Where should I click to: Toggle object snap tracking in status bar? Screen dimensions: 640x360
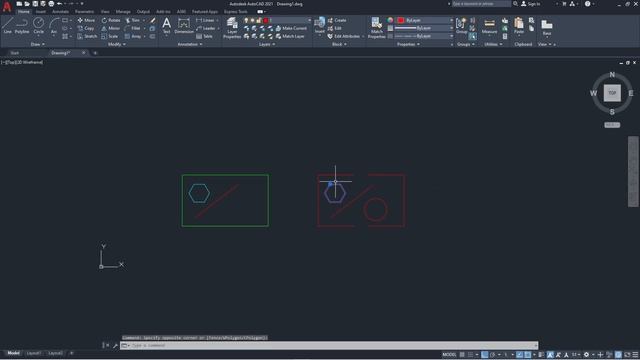520,355
